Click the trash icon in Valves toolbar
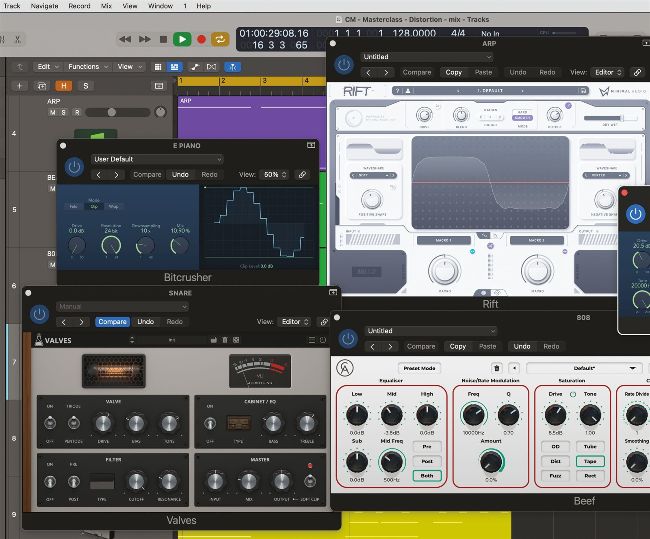Viewport: 650px width, 539px height. tap(224, 340)
